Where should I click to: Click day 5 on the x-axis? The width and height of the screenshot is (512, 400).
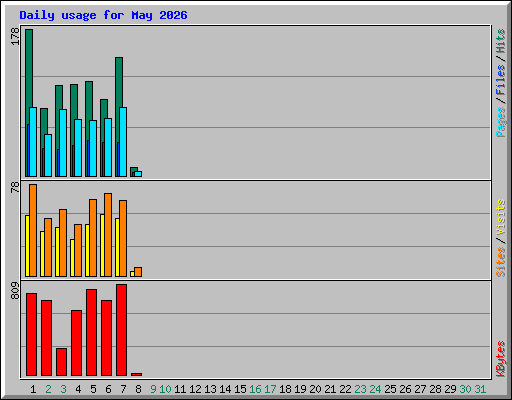[x=93, y=389]
